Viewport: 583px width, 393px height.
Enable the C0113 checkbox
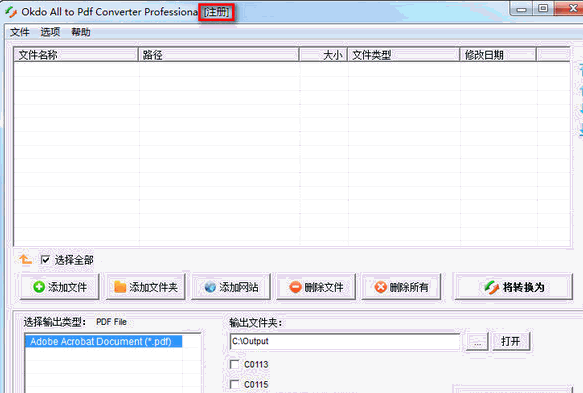[x=235, y=364]
